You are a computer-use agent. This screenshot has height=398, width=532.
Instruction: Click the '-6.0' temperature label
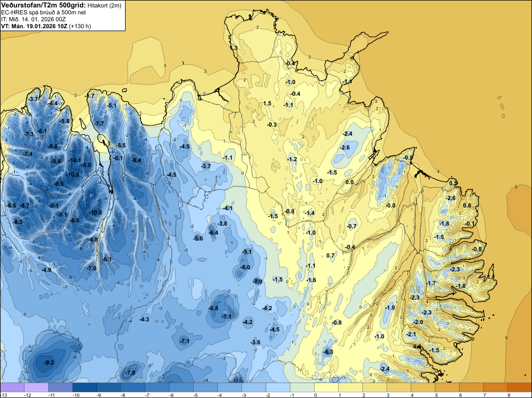coord(245,267)
